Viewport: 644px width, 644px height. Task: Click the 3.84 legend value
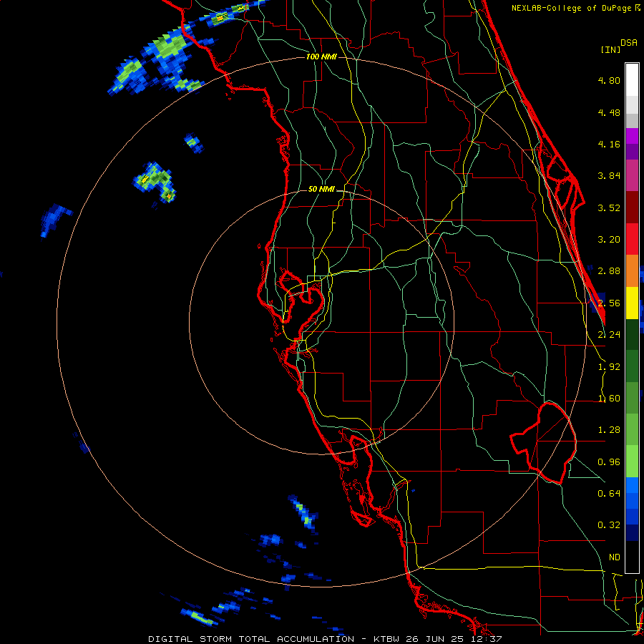[x=609, y=176]
